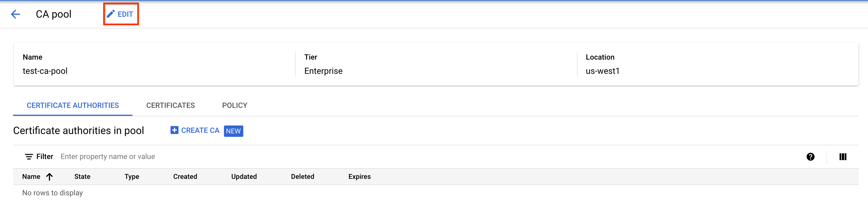Click the back arrow icon
The height and width of the screenshot is (201, 868).
pyautogui.click(x=16, y=14)
